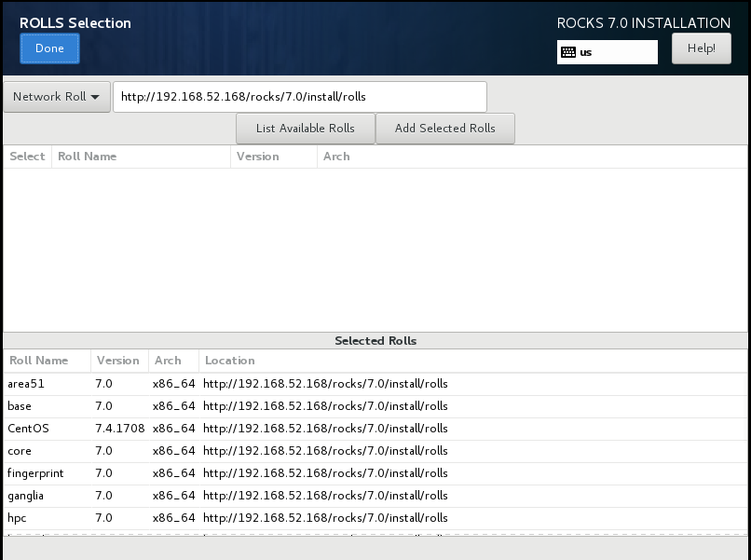Click the 7.0 version cell for core
The height and width of the screenshot is (560, 751).
pyautogui.click(x=103, y=451)
